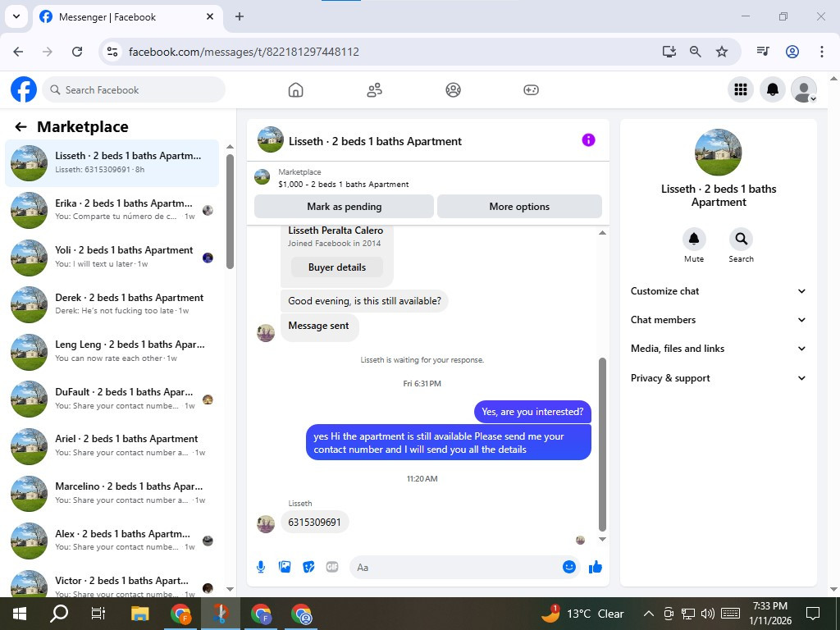Send a voice clip via microphone icon
This screenshot has height=630, width=840.
pos(261,567)
